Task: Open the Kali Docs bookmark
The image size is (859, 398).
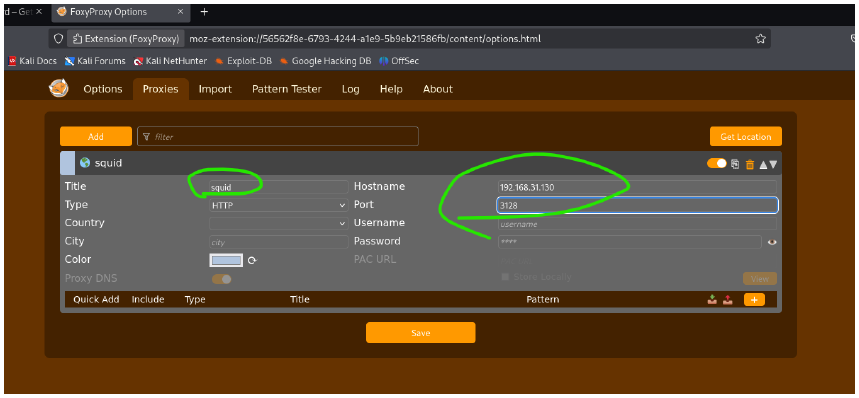Action: pos(33,61)
